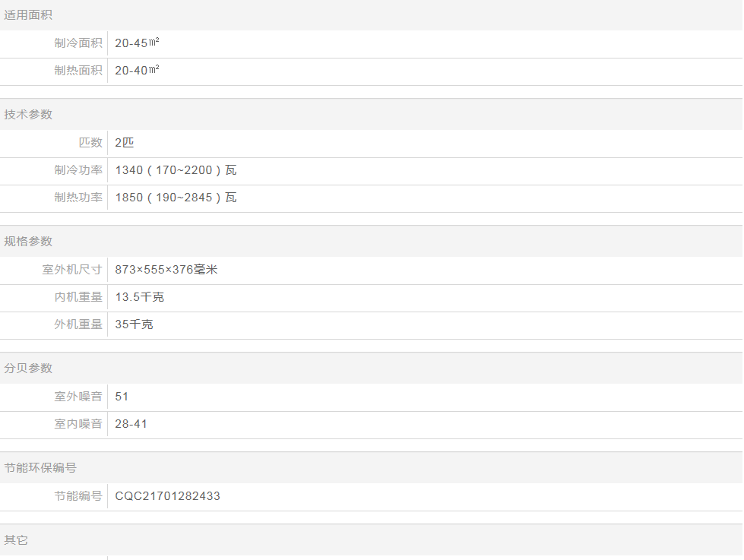The width and height of the screenshot is (744, 560).
Task: Click the 20-45㎡ cooling area value
Action: (137, 43)
